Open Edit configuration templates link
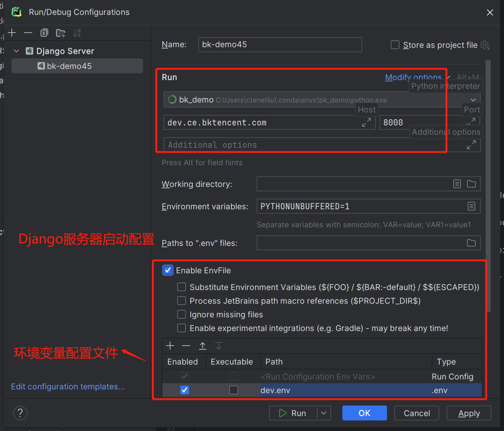504x431 pixels. 68,387
